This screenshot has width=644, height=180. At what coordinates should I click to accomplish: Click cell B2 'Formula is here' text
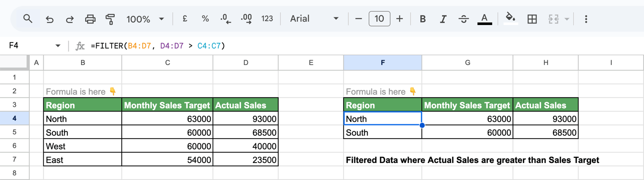81,91
